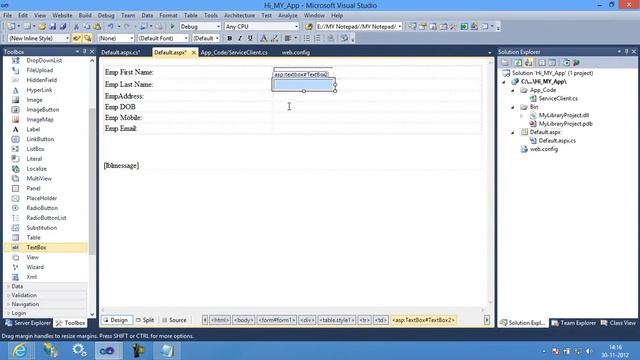The width and height of the screenshot is (640, 360).
Task: Select the TextBox control in Toolbox
Action: click(45, 247)
